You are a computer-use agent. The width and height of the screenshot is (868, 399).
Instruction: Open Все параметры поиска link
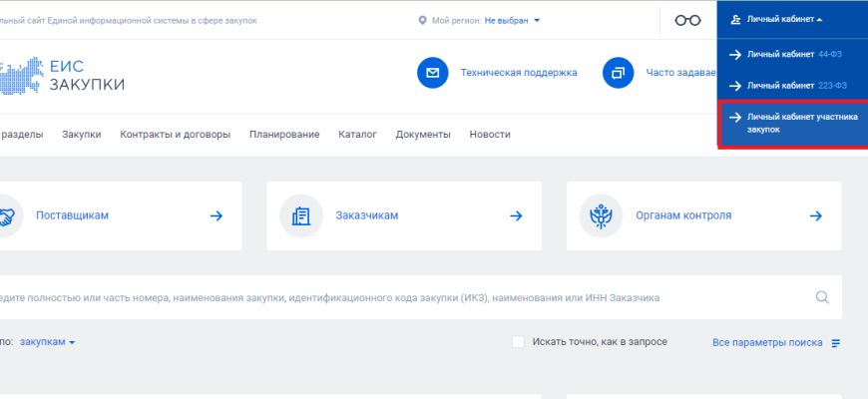(x=767, y=343)
